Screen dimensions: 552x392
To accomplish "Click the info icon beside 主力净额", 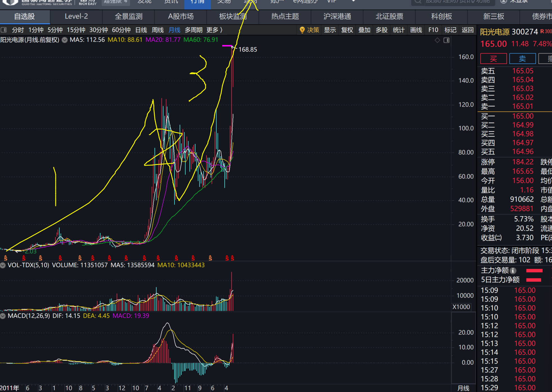I will 513,271.
